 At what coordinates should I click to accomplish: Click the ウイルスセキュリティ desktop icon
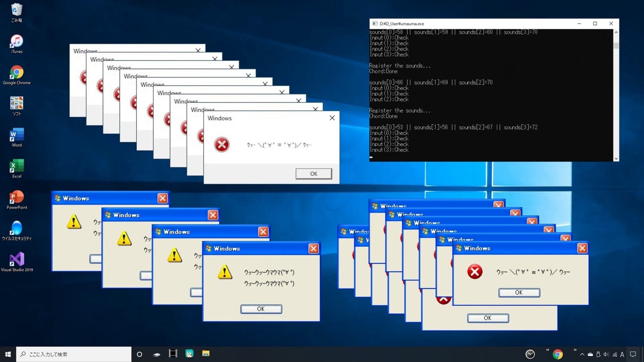point(17,229)
